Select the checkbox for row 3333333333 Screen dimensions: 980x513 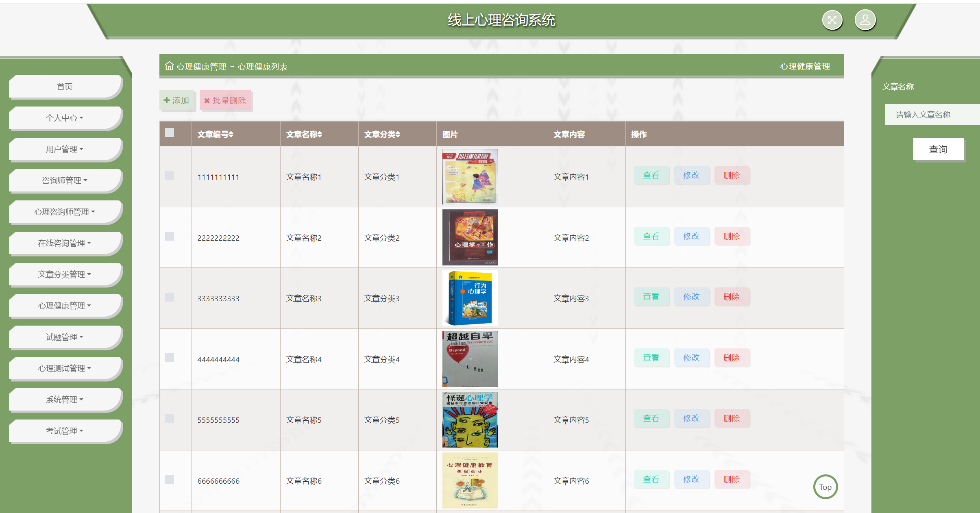(x=170, y=297)
